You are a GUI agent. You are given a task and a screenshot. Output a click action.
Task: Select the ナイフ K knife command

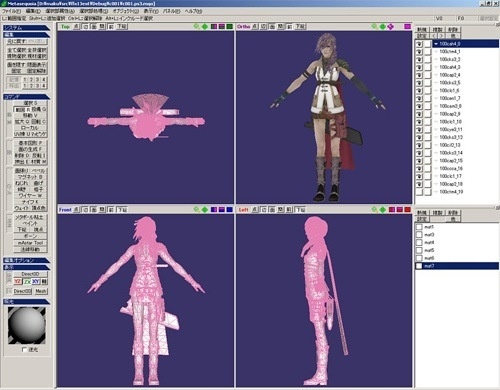click(x=30, y=202)
